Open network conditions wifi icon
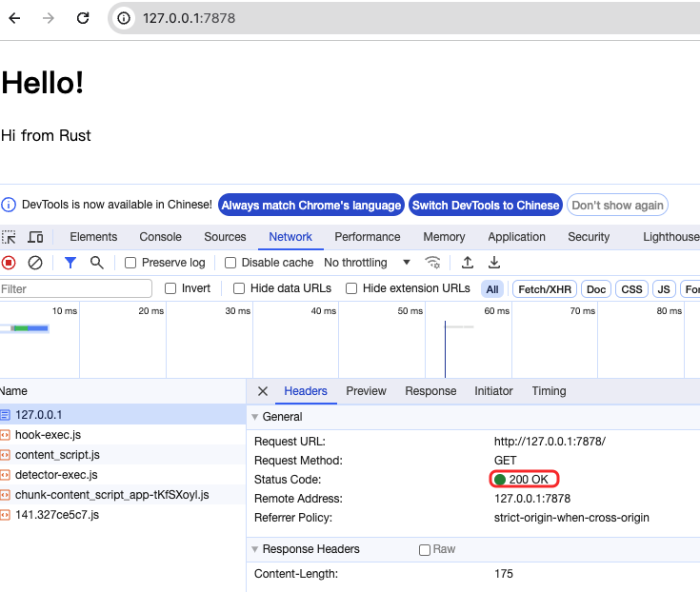The height and width of the screenshot is (592, 700). pos(432,263)
